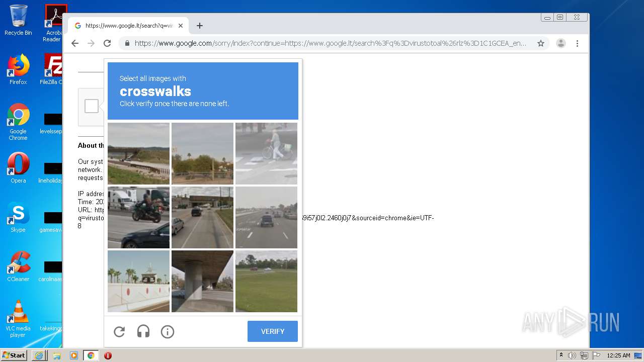
Task: Reload a new captcha challenge
Action: (x=119, y=332)
